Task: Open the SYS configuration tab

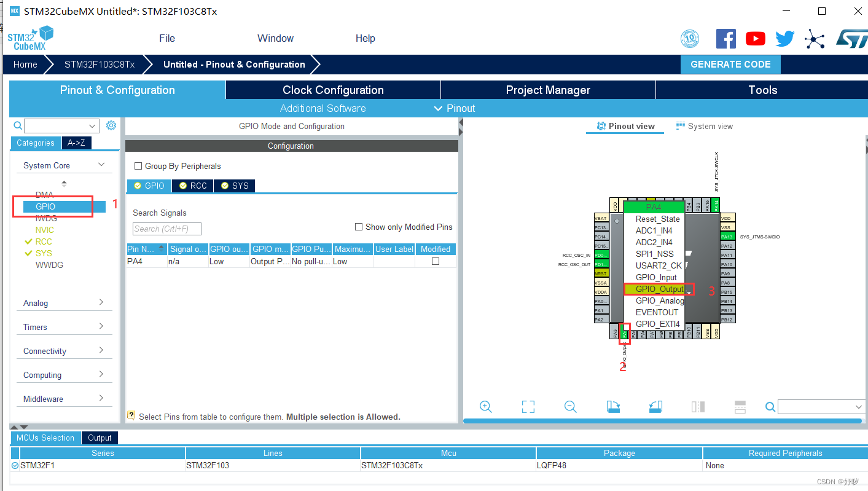Action: [234, 186]
